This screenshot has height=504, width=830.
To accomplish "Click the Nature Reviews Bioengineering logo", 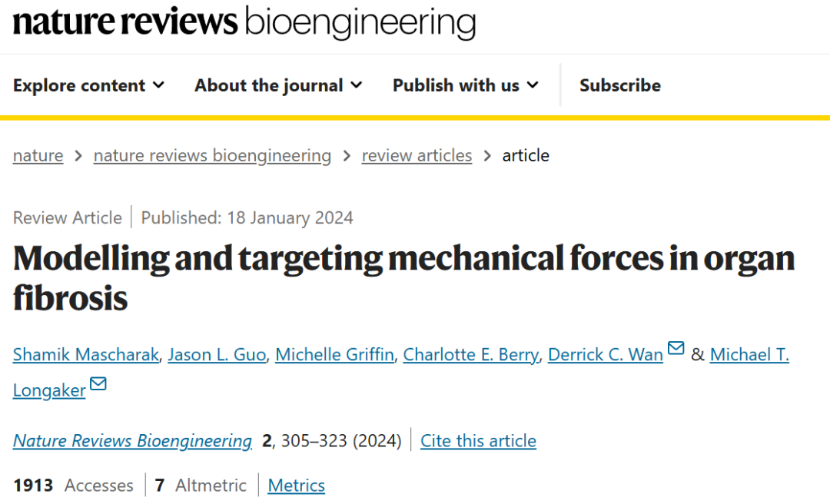I will pos(244,23).
